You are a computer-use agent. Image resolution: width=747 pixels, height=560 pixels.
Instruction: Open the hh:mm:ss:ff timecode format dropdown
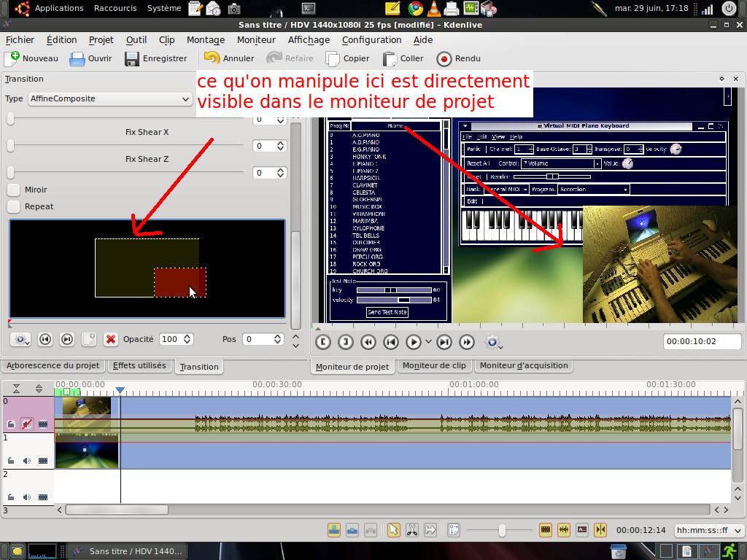click(708, 530)
